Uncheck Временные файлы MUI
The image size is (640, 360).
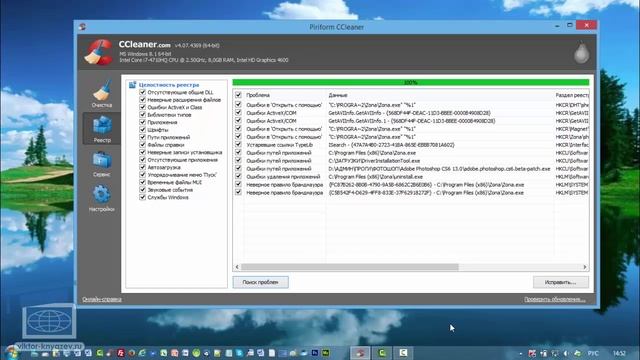[x=142, y=182]
